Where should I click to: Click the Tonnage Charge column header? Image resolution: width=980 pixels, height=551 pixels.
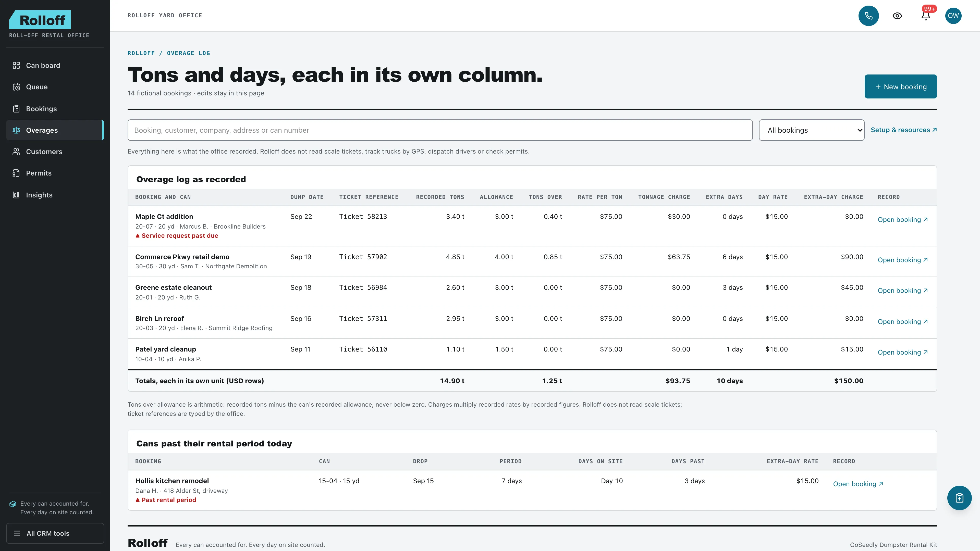tap(664, 197)
